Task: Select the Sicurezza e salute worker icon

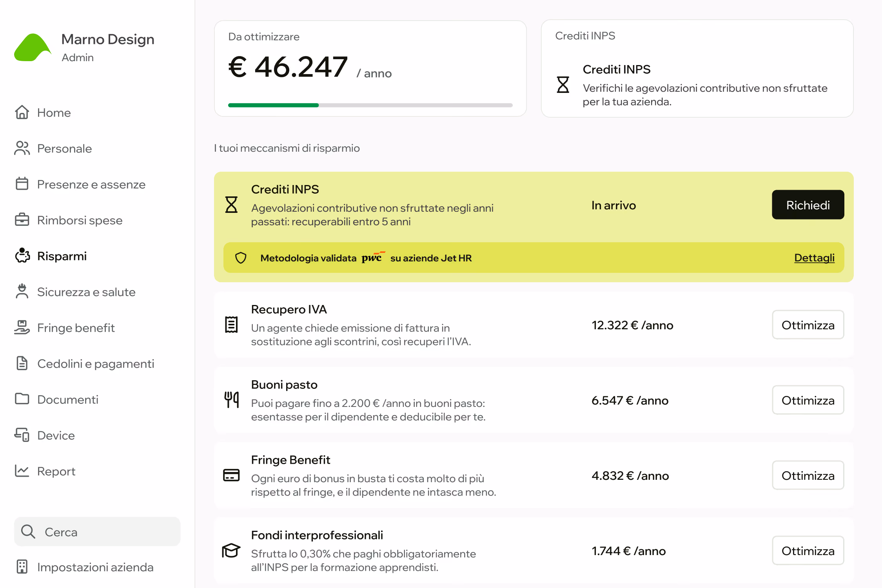Action: click(22, 292)
